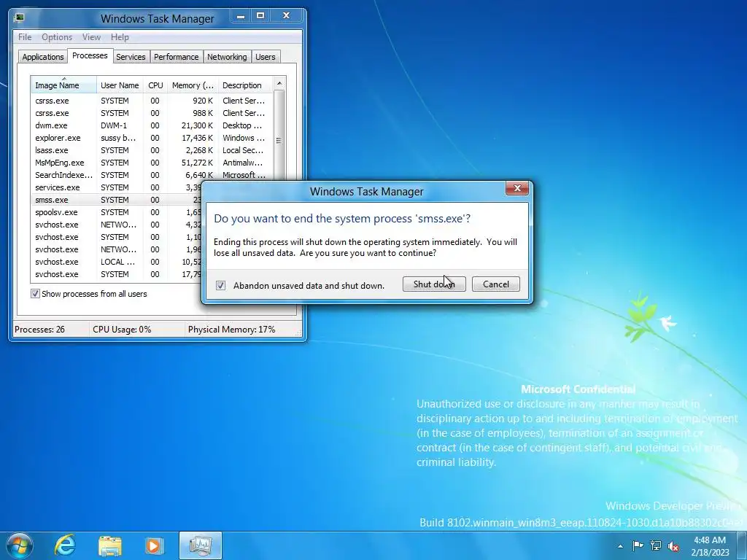Show hidden tray icons arrow

pos(620,546)
